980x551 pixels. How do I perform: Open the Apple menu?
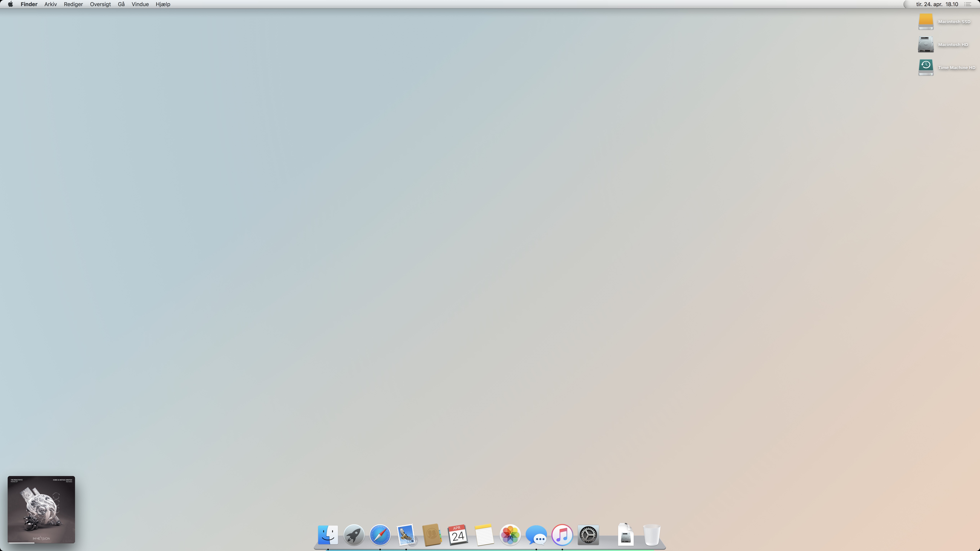click(x=10, y=4)
